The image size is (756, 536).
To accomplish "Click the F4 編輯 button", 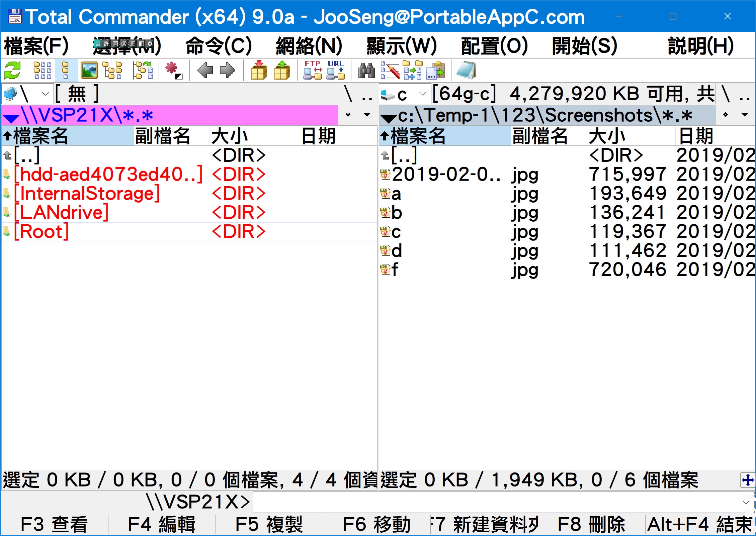I will tap(162, 524).
